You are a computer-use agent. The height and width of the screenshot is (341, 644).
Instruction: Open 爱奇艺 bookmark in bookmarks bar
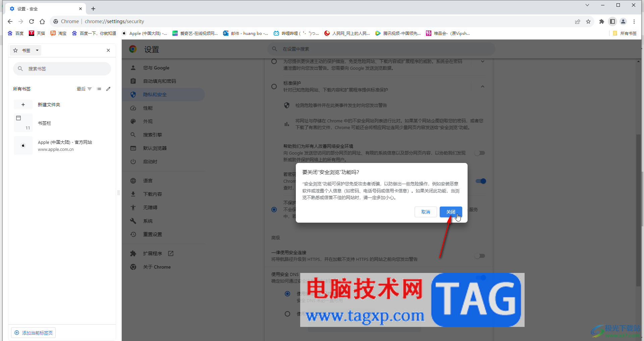tap(195, 33)
